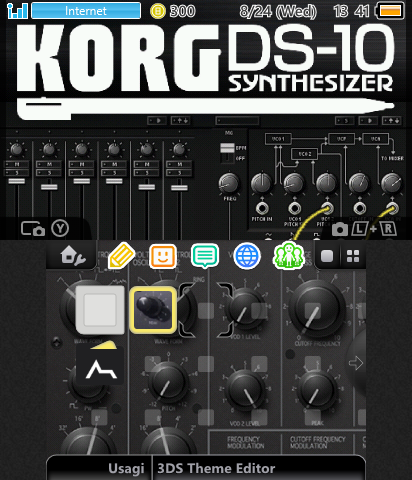Open the icon with white envelope-curve line
Image resolution: width=412 pixels, height=480 pixels.
(x=100, y=365)
